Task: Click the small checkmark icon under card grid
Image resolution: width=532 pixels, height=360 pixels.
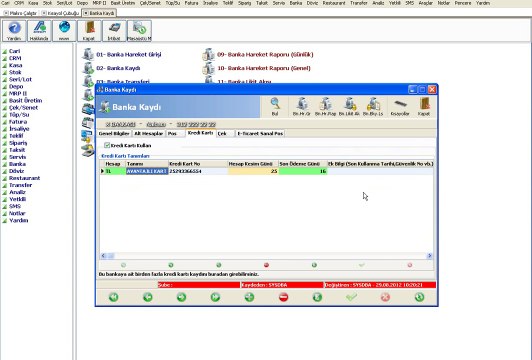Action: click(362, 265)
